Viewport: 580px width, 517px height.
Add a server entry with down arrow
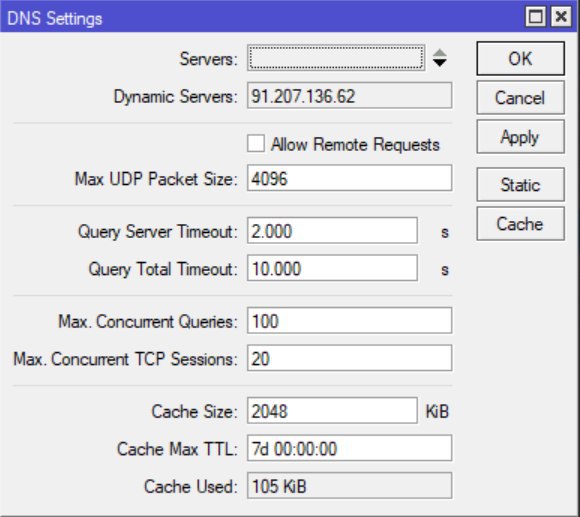coord(440,63)
